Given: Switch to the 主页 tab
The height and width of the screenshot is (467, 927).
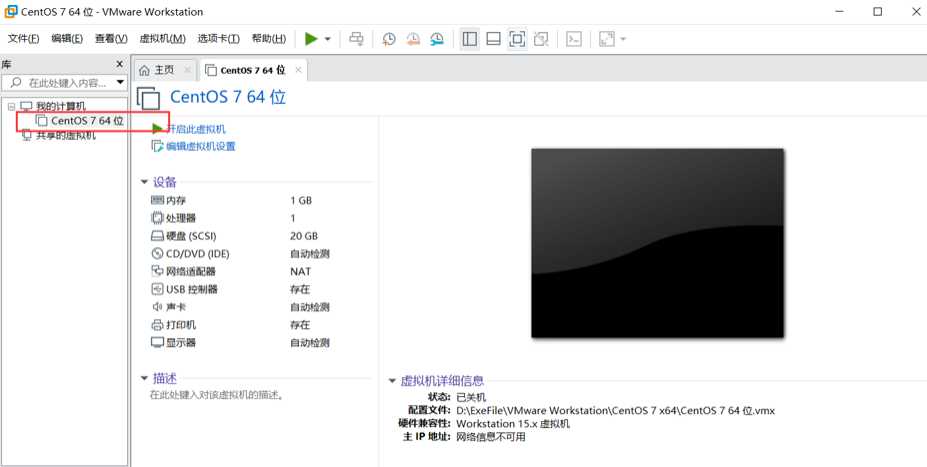Looking at the screenshot, I should [x=164, y=70].
